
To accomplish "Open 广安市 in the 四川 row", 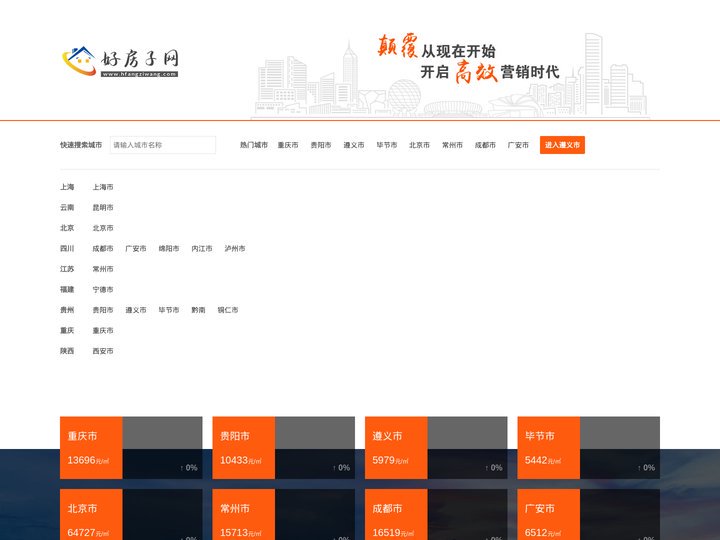I will click(x=136, y=248).
